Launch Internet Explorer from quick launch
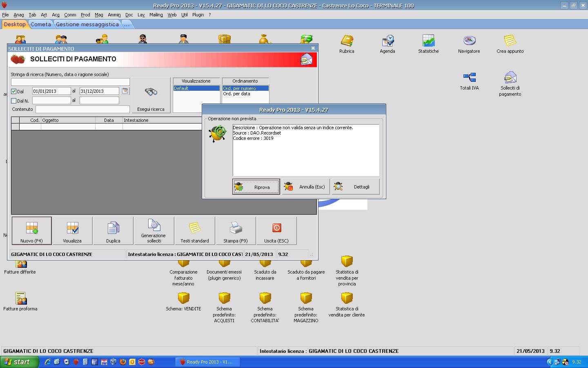The width and height of the screenshot is (588, 368). (x=48, y=362)
